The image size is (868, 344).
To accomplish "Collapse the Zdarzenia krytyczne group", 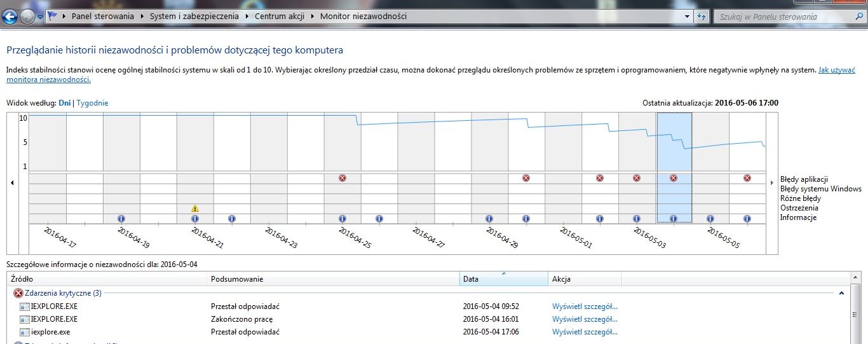I will coord(842,293).
